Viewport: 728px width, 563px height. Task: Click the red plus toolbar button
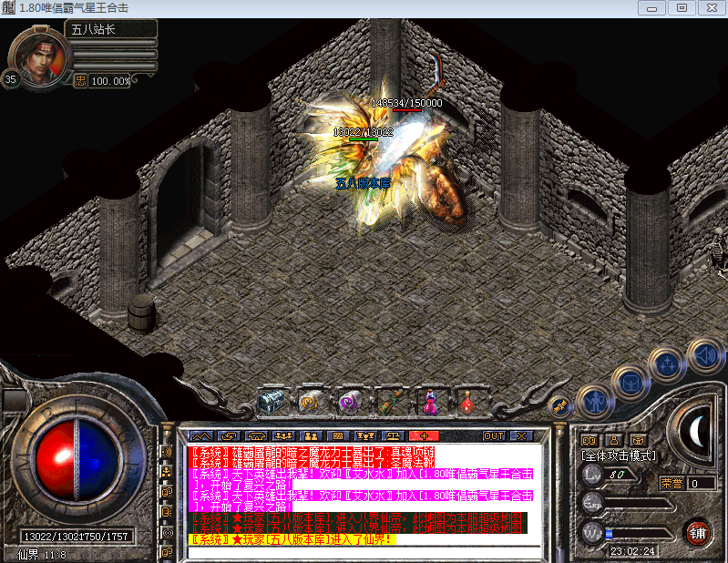coord(424,436)
